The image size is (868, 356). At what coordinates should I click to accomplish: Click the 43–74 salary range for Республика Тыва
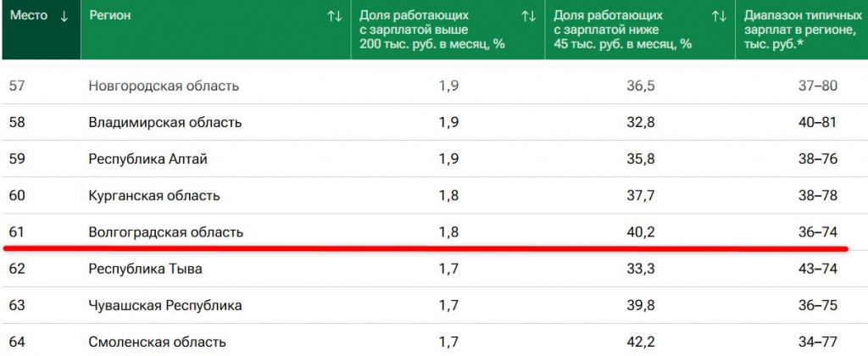click(x=817, y=270)
